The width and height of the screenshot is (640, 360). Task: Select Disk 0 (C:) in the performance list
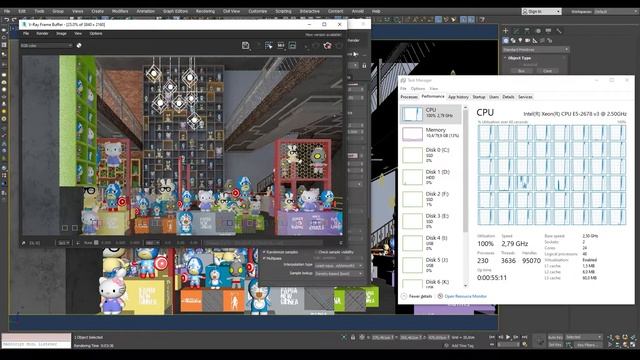click(x=431, y=155)
